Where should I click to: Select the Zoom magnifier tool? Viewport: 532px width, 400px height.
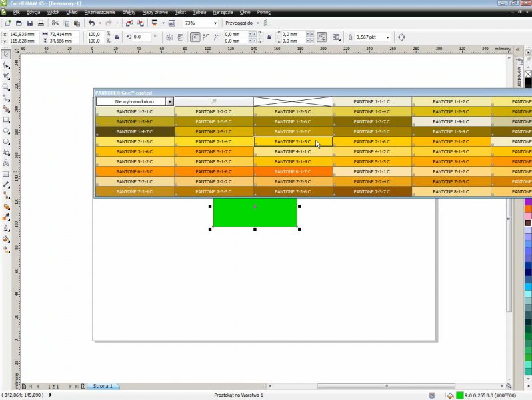(x=6, y=87)
